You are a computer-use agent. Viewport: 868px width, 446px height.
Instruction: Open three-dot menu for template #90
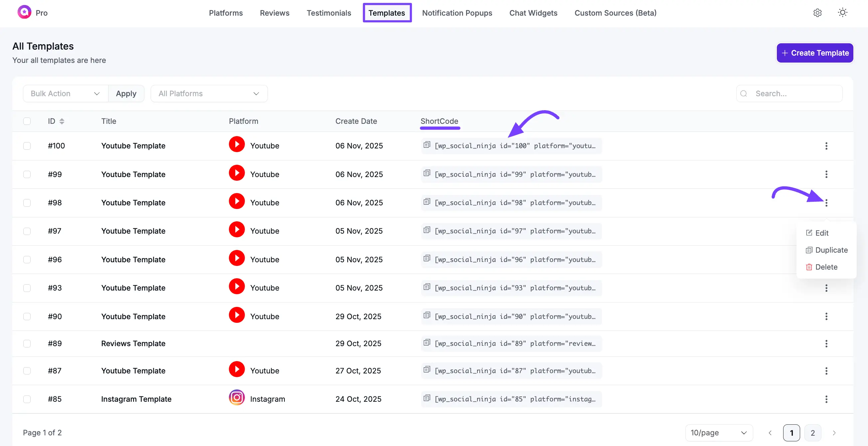[x=826, y=316]
